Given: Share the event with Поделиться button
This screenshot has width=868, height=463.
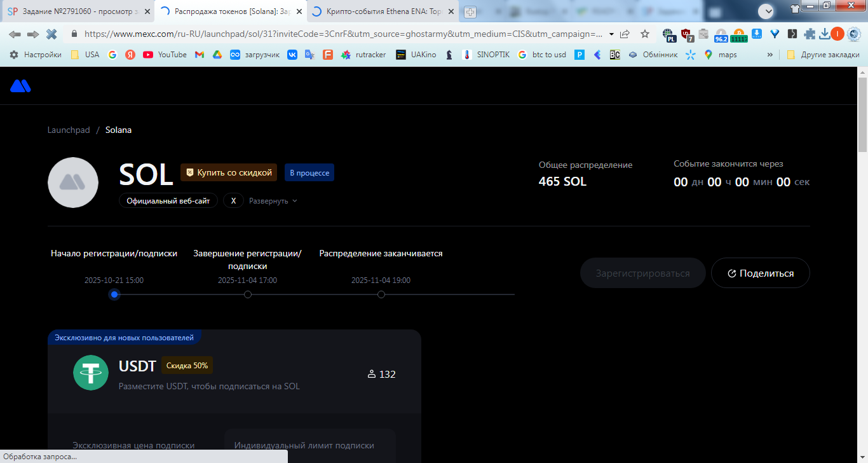Looking at the screenshot, I should (761, 273).
